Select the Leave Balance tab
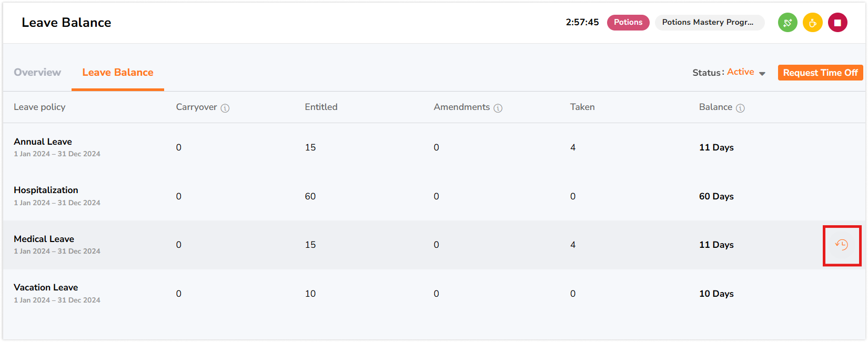868x342 pixels. tap(118, 73)
